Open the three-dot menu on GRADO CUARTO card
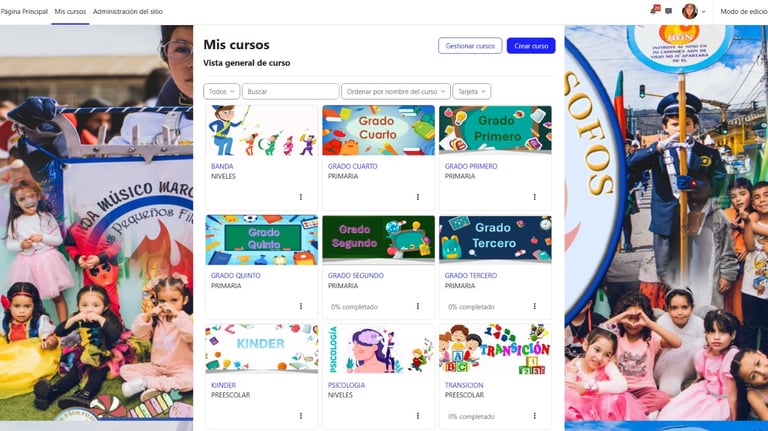The height and width of the screenshot is (431, 768). pyautogui.click(x=418, y=197)
